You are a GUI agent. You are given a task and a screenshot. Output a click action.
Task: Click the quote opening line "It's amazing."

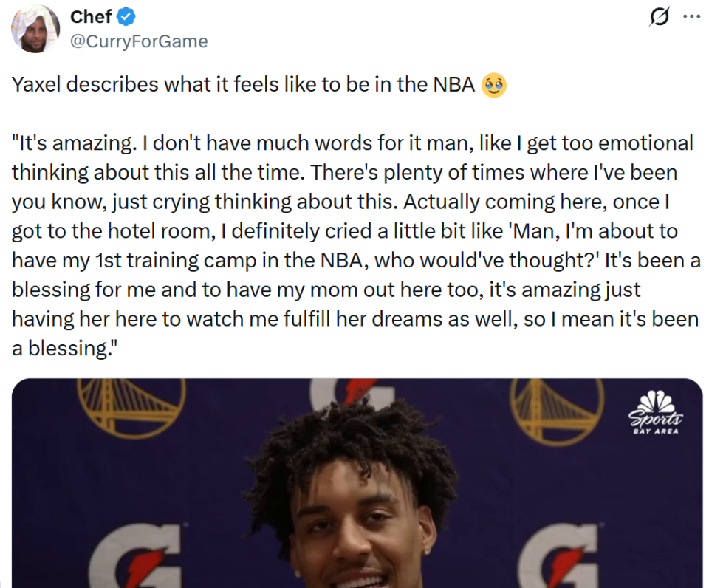[74, 143]
